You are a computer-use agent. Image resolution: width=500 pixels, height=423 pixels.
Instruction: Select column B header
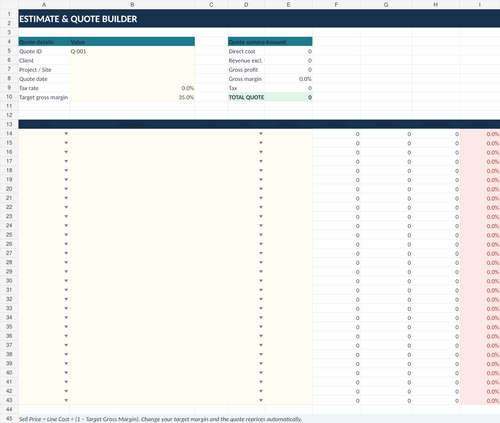pos(132,5)
